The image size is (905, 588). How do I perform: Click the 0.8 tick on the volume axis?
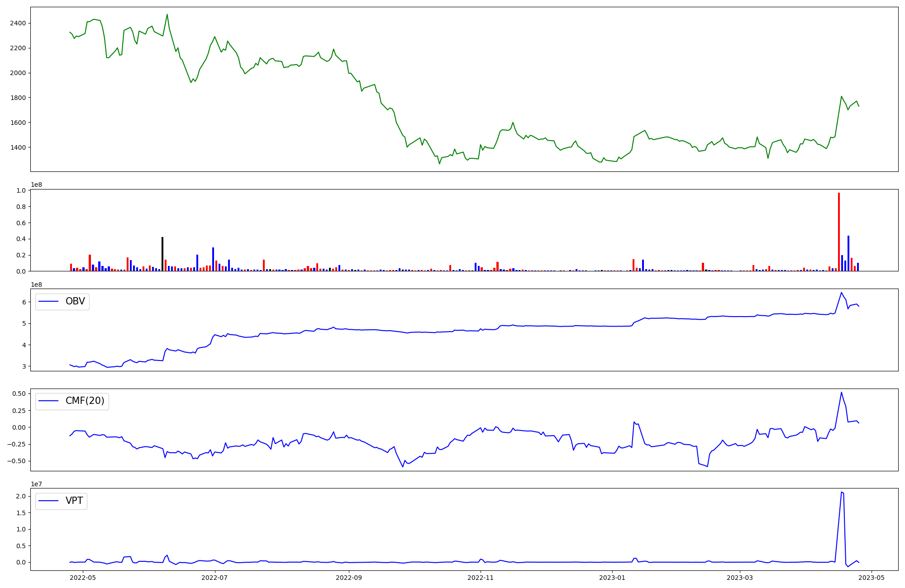21,207
